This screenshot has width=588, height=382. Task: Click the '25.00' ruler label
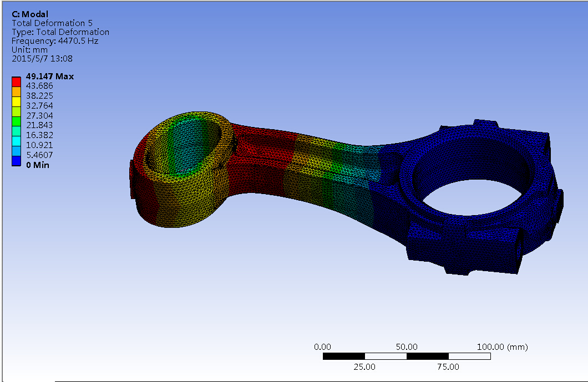pyautogui.click(x=364, y=366)
